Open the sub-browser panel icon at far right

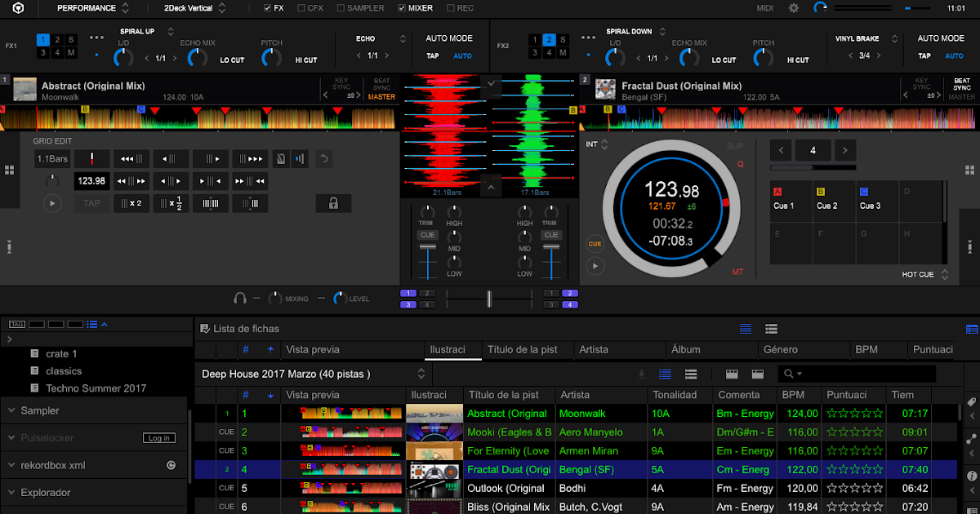972,330
